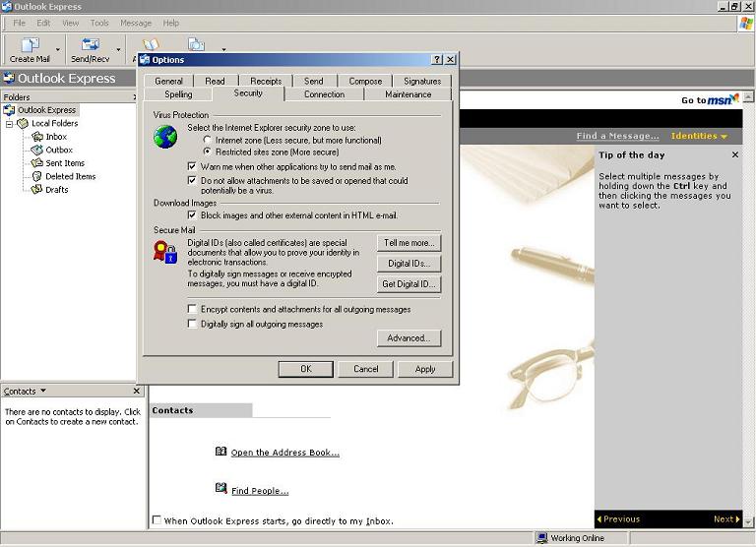The image size is (756, 547).
Task: Show the Previous tip of the day
Action: [618, 519]
